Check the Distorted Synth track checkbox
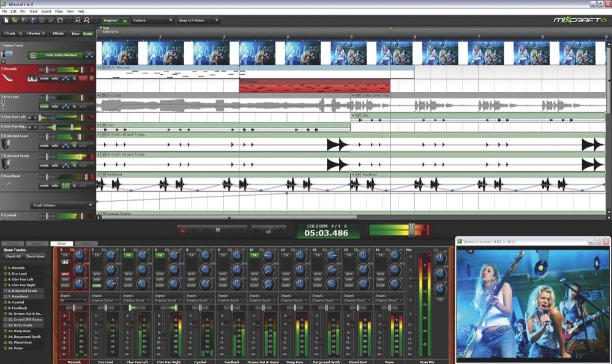The image size is (612, 364). point(6,291)
